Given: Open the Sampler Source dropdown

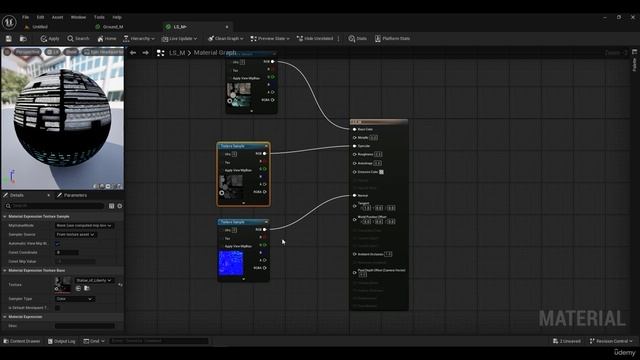Looking at the screenshot, I should tap(76, 234).
